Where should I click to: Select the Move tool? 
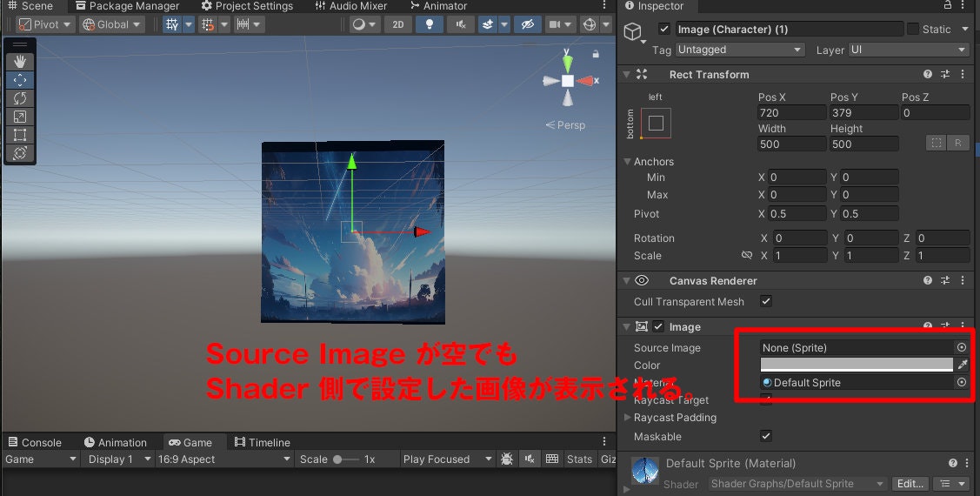click(x=20, y=79)
